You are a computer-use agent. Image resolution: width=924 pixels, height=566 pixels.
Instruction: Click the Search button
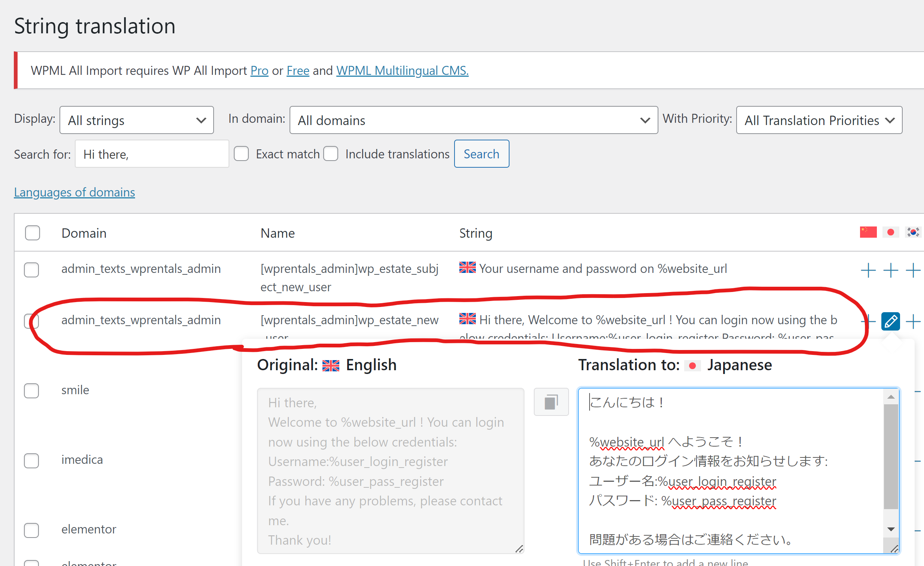point(481,154)
